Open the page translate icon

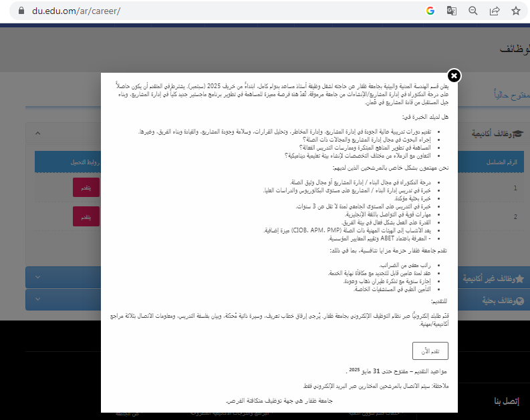point(451,11)
